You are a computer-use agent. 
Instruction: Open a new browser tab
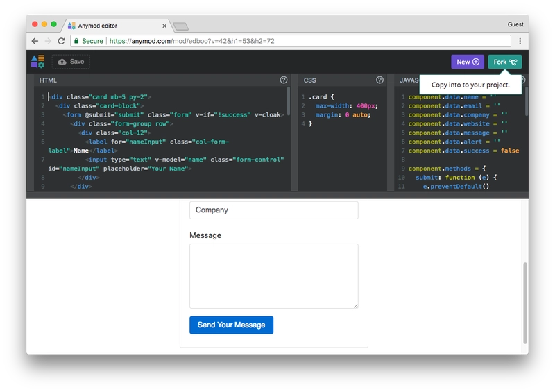pyautogui.click(x=181, y=26)
